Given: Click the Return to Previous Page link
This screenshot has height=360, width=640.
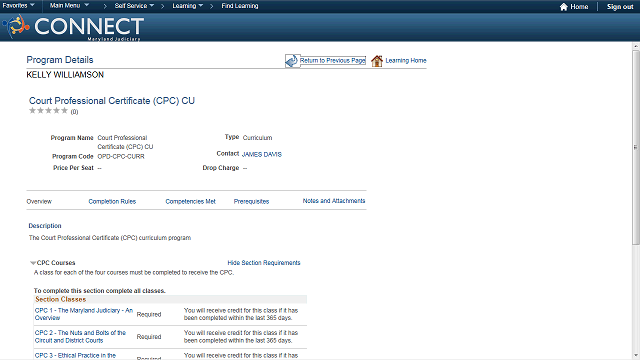Looking at the screenshot, I should (x=333, y=60).
